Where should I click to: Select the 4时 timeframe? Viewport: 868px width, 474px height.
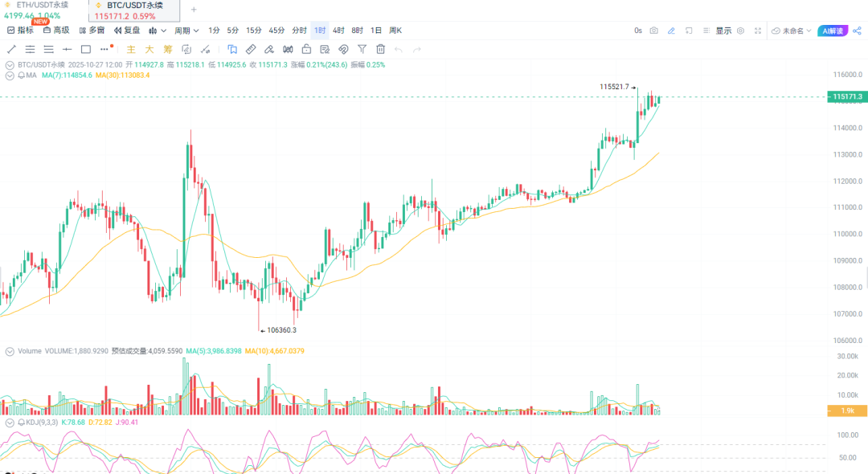[x=338, y=31]
